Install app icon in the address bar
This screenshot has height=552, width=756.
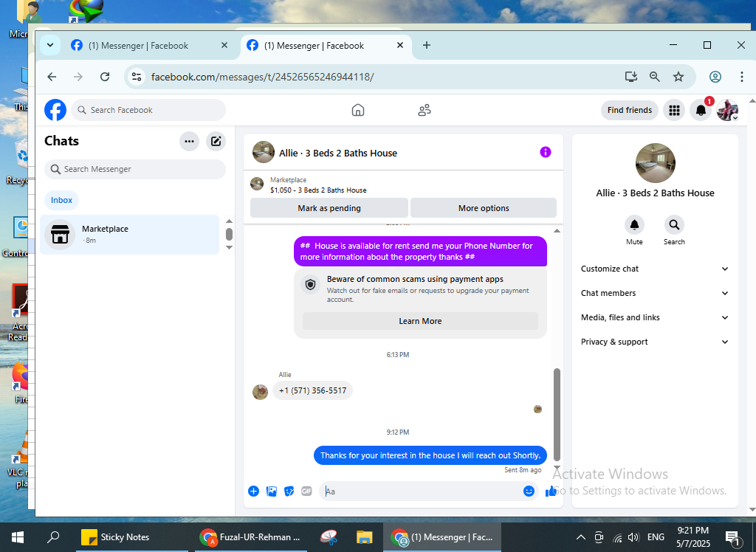pos(630,77)
